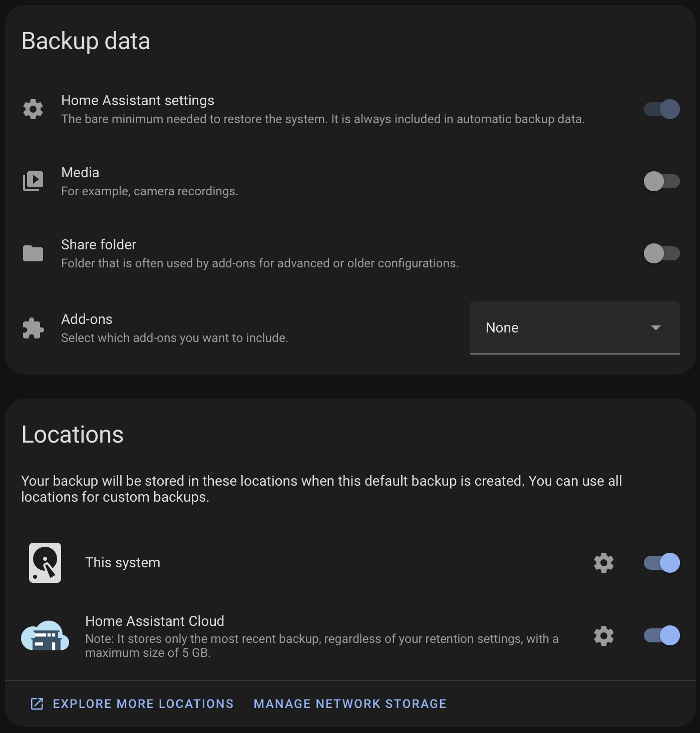Click Explore More Locations
This screenshot has width=700, height=733.
click(143, 703)
